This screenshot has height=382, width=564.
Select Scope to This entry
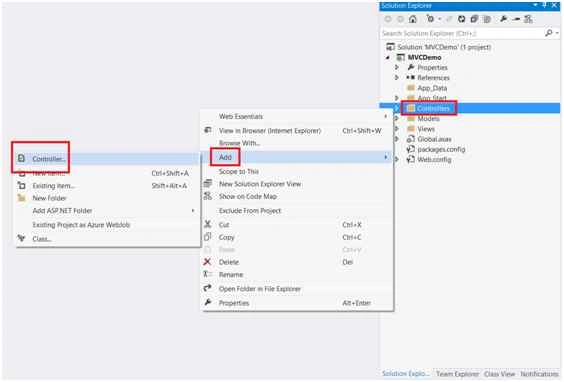pos(239,172)
